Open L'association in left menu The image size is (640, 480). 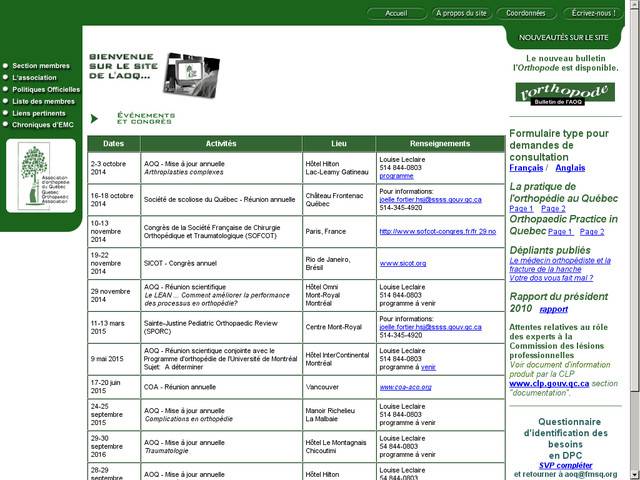pyautogui.click(x=34, y=78)
